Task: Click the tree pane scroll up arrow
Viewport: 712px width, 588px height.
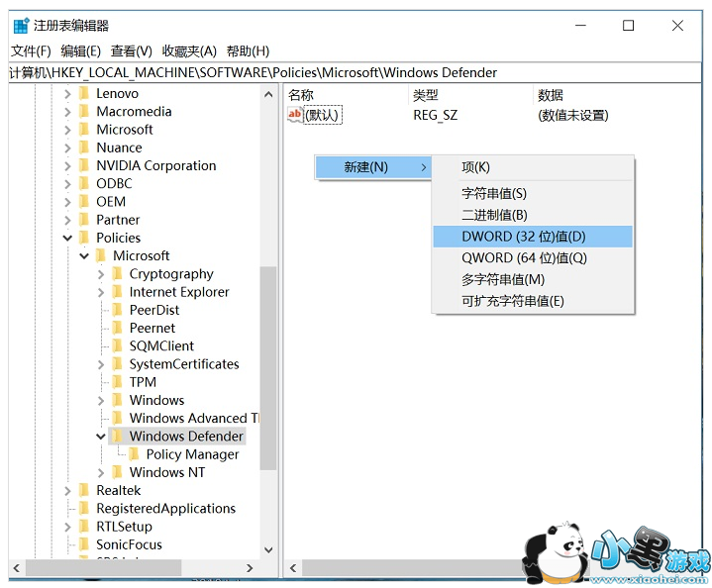Action: pyautogui.click(x=268, y=94)
